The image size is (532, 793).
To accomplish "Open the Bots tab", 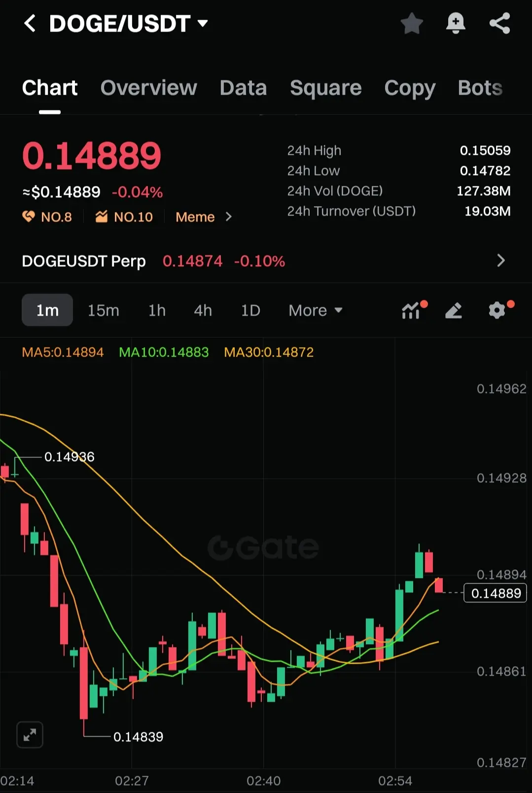I will pyautogui.click(x=480, y=88).
